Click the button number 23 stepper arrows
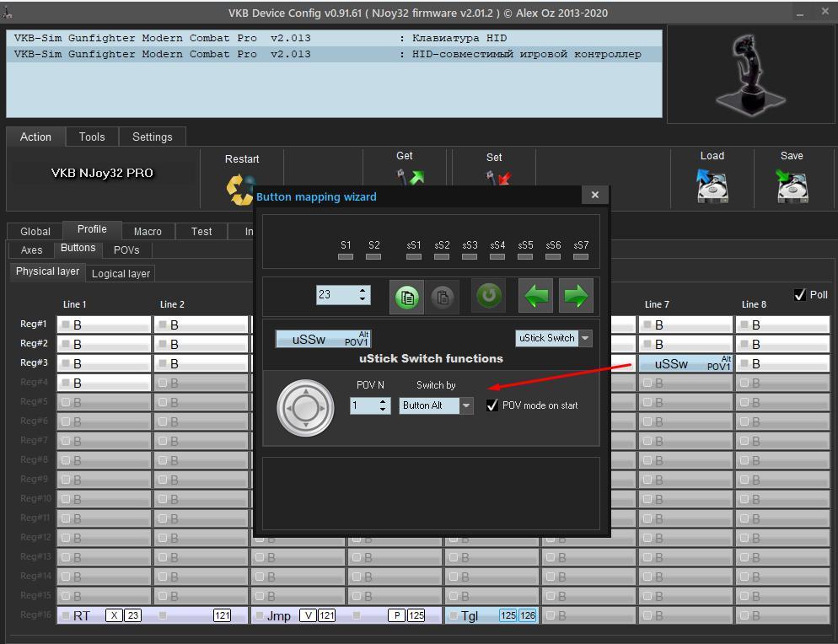 [363, 294]
